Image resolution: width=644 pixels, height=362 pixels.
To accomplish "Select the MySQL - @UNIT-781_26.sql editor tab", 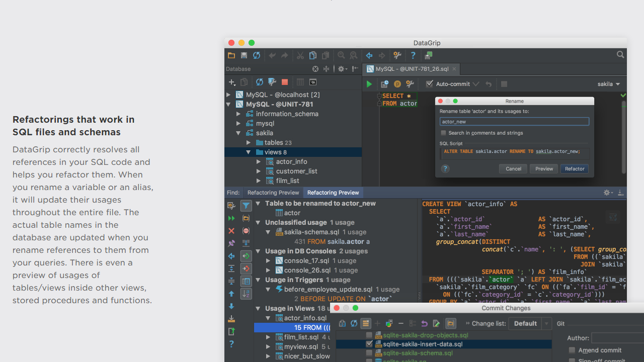I will pos(411,69).
